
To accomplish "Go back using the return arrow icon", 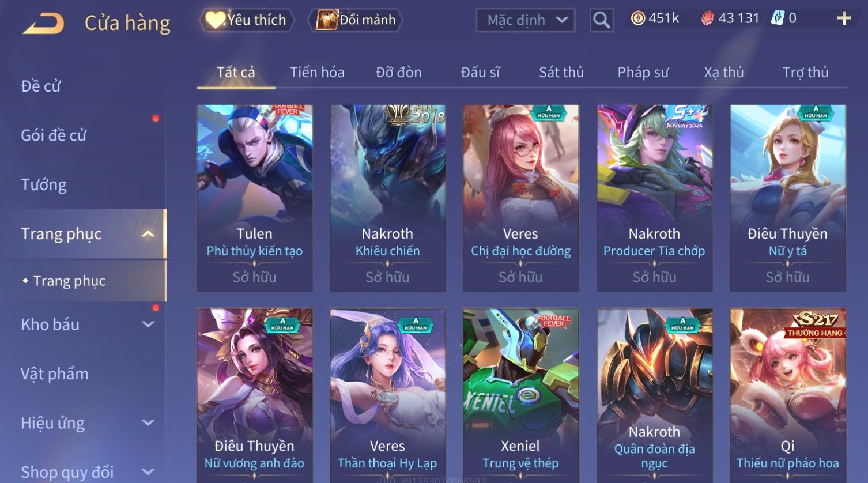I will click(44, 24).
